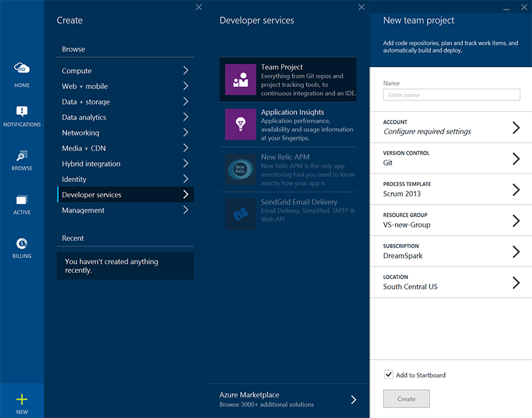Select the Developer services category
This screenshot has height=418, width=532.
[126, 195]
